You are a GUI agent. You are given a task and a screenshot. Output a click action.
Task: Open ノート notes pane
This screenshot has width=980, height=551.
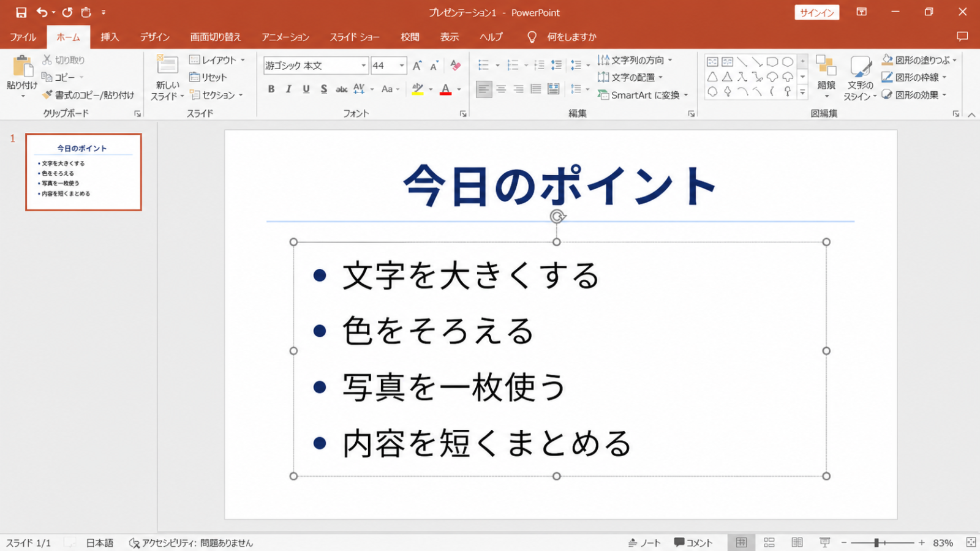click(644, 542)
